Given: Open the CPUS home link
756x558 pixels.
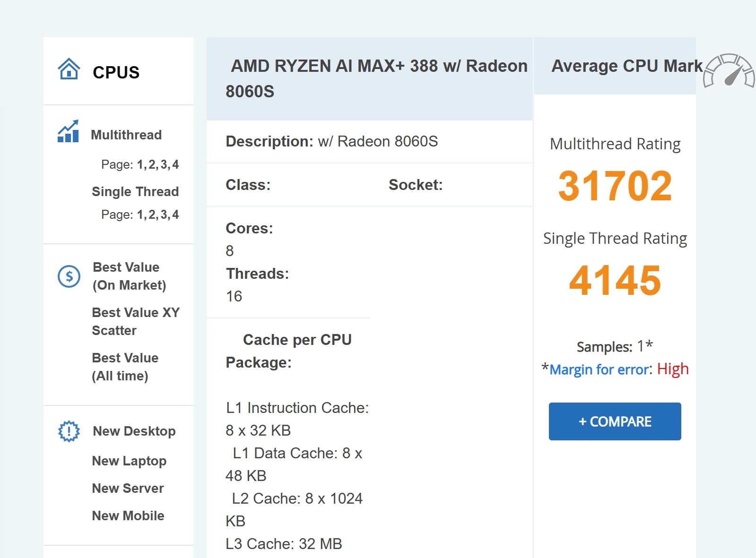Looking at the screenshot, I should 116,72.
